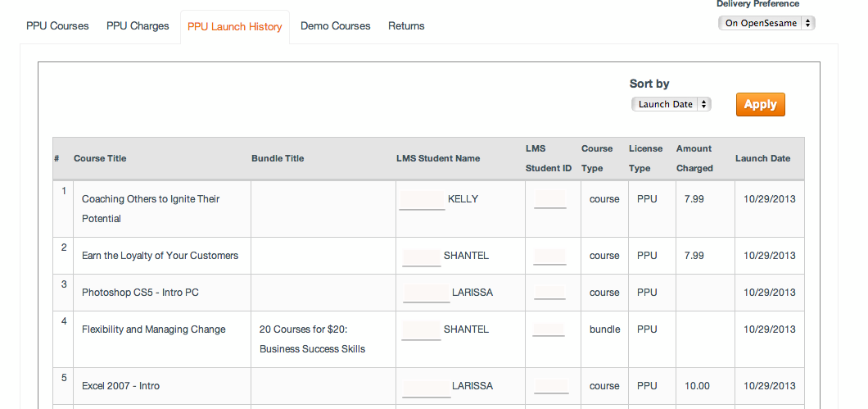The height and width of the screenshot is (409, 868).
Task: Click the Amount Charged column header
Action: coord(694,158)
